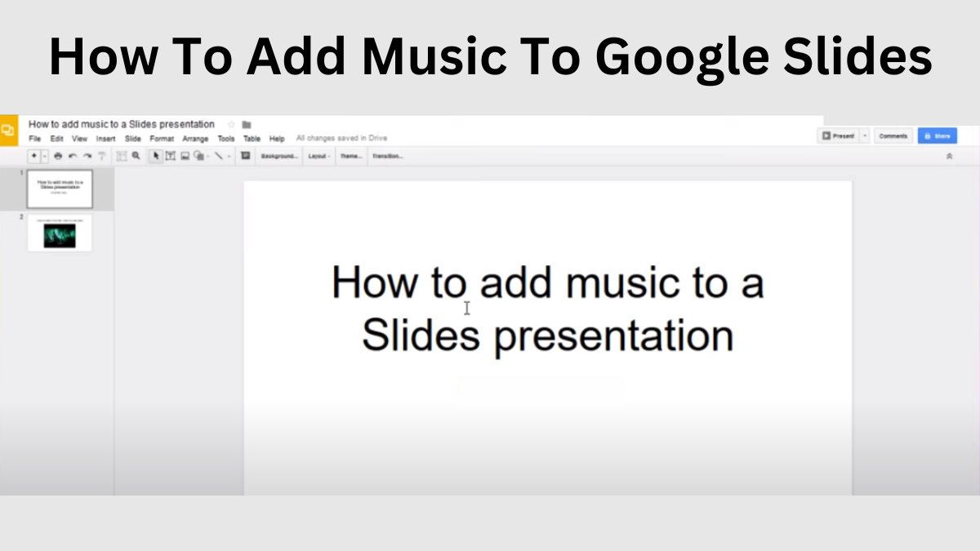Click the insert image icon

(x=185, y=156)
